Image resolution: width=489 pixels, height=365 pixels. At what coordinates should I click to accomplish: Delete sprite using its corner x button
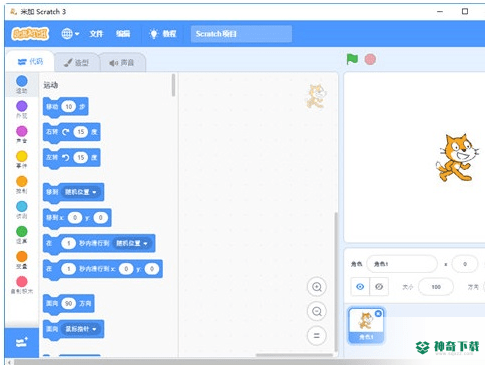coord(378,313)
